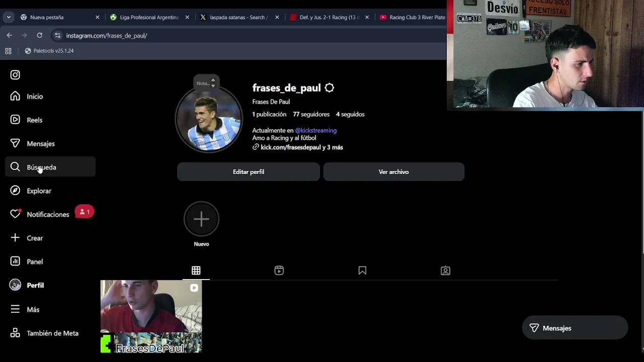Click the Reels icon in sidebar

pos(15,120)
